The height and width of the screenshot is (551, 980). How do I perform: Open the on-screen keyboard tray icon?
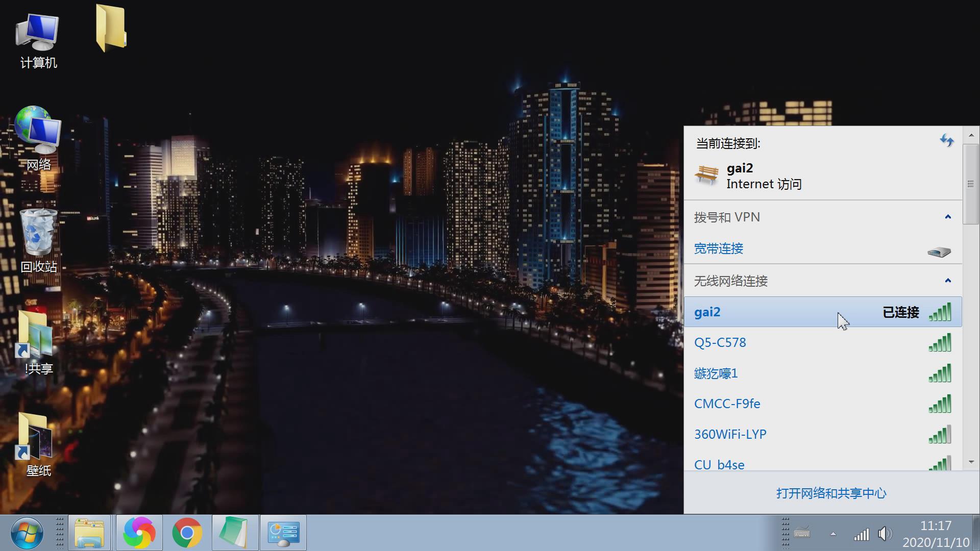(x=802, y=534)
